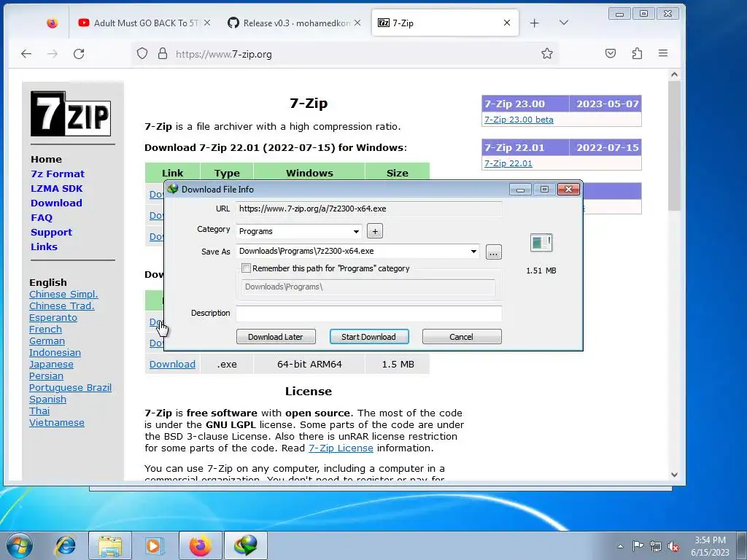Image resolution: width=747 pixels, height=560 pixels.
Task: Switch language to Japanese
Action: [51, 365]
